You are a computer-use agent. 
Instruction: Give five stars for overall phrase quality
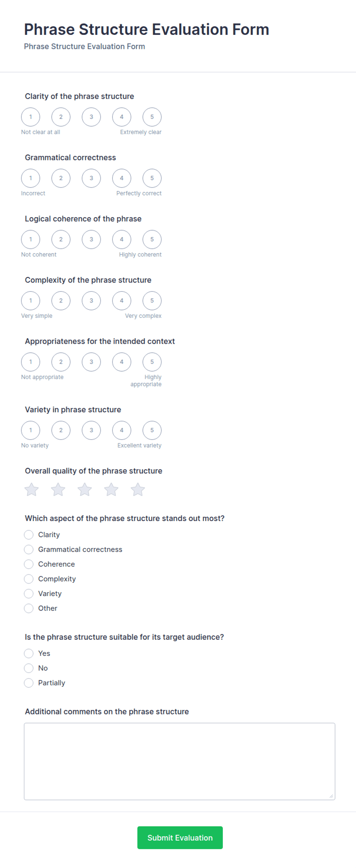click(138, 489)
